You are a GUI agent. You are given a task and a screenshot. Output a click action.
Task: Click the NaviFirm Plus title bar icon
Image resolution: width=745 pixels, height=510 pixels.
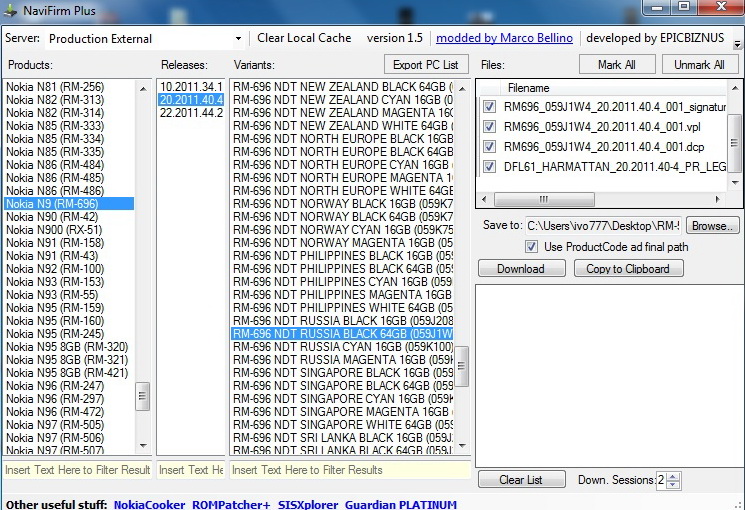coord(10,10)
